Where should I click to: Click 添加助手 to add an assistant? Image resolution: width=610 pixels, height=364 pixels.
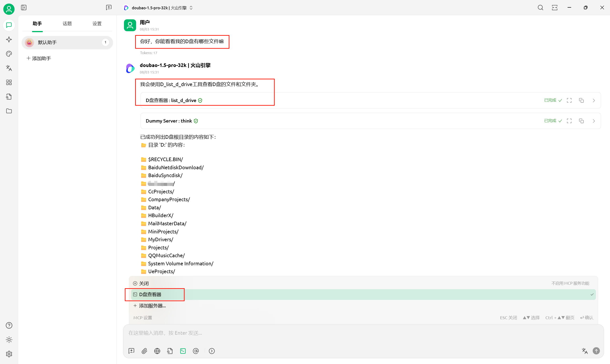[39, 58]
